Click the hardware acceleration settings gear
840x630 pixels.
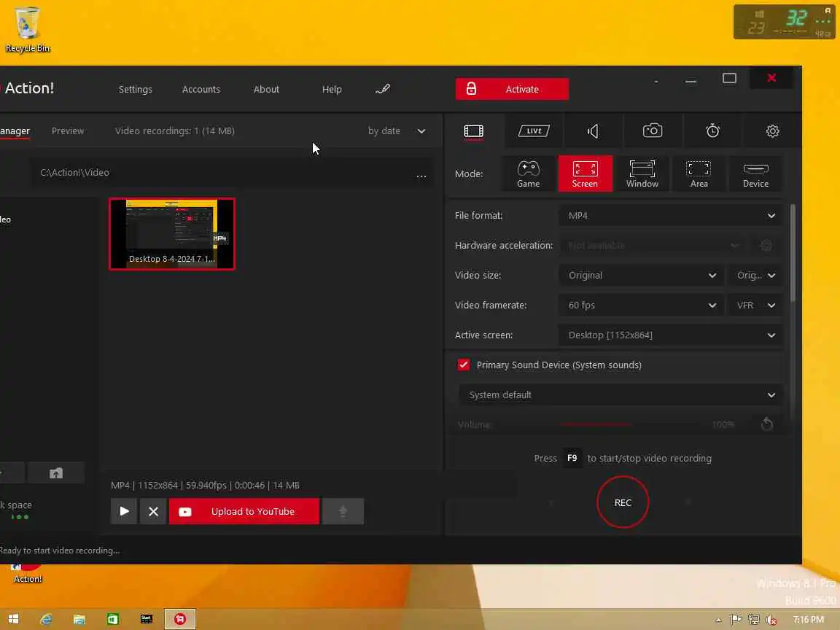click(x=766, y=245)
